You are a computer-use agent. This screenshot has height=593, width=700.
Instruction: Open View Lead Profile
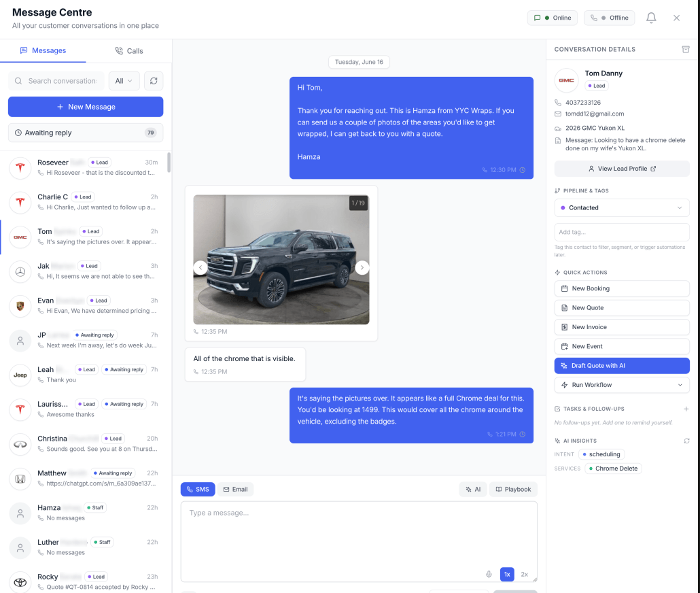(622, 169)
